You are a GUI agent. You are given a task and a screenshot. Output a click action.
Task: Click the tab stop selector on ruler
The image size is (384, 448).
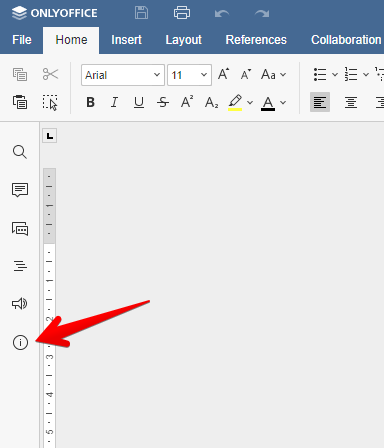point(50,136)
